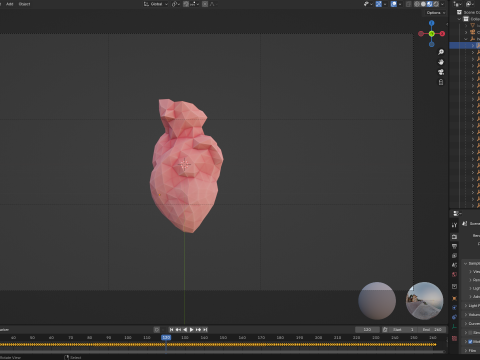This screenshot has height=360, width=480.
Task: Toggle viewport gizmos display
Action: click(379, 4)
